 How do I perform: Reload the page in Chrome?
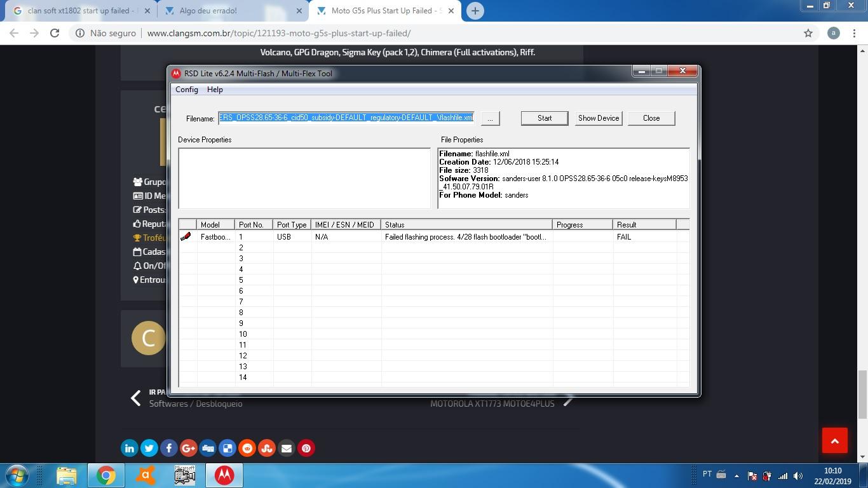[55, 33]
